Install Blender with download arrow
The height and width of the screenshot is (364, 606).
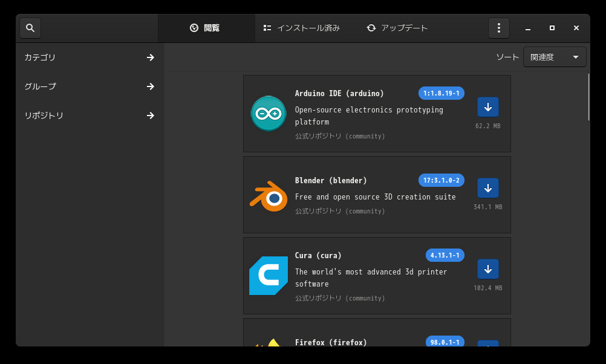click(487, 188)
